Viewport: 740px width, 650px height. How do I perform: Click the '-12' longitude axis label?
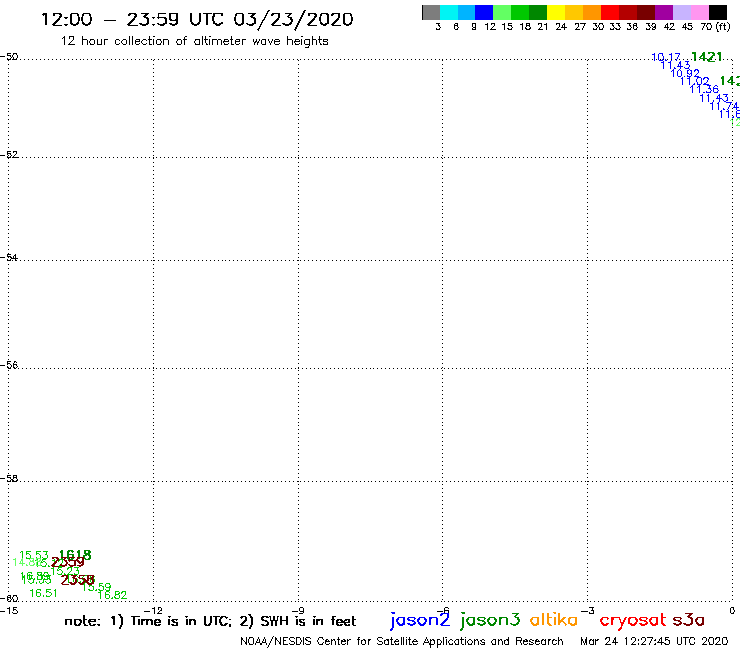click(153, 611)
